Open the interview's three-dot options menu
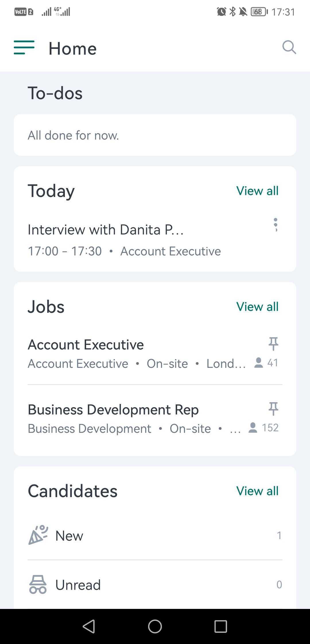310x644 pixels. [x=276, y=225]
